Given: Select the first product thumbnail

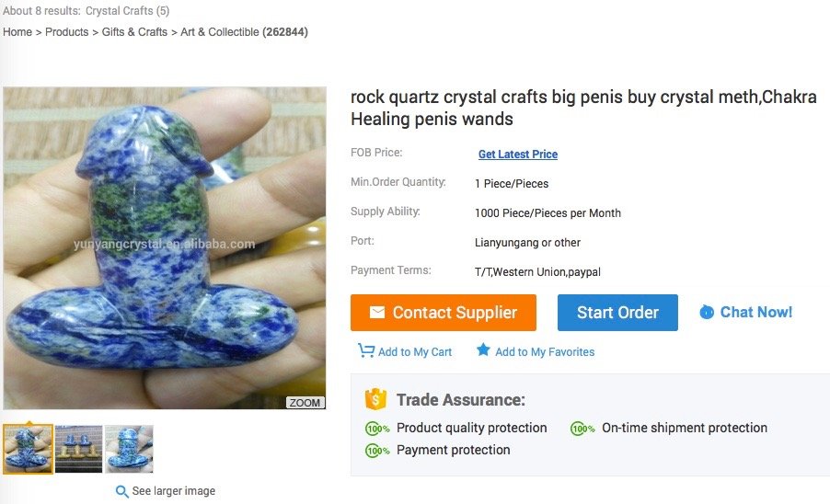Looking at the screenshot, I should point(29,449).
